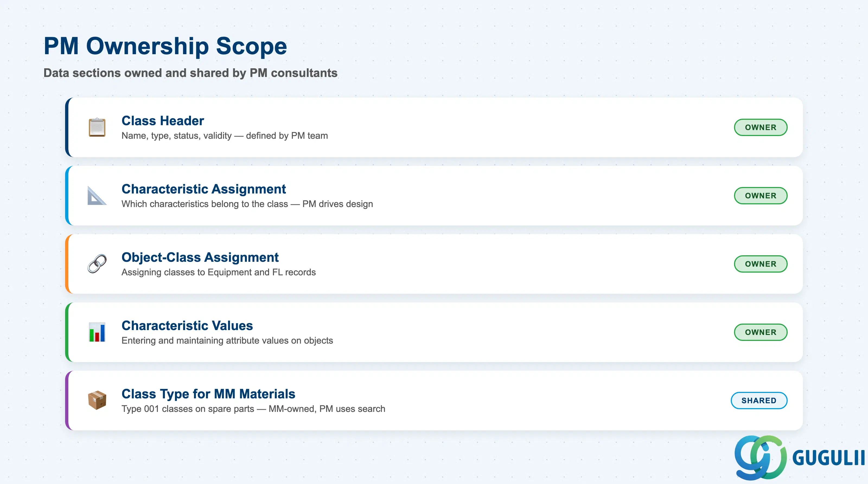Click the bar chart icon for Characteristic Values
The image size is (868, 484).
point(97,332)
